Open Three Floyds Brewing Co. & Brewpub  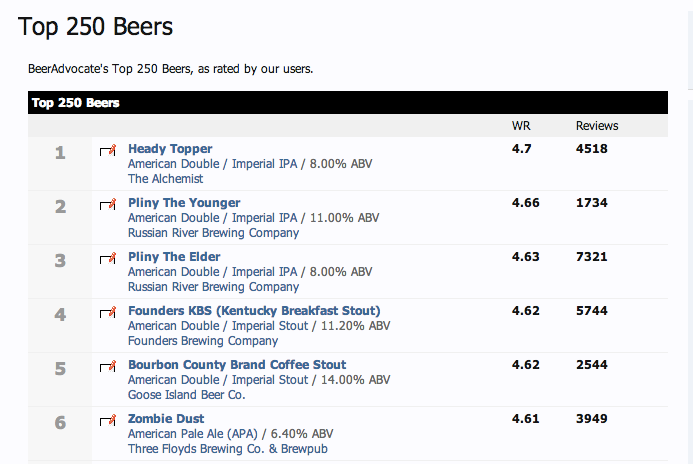tap(228, 449)
